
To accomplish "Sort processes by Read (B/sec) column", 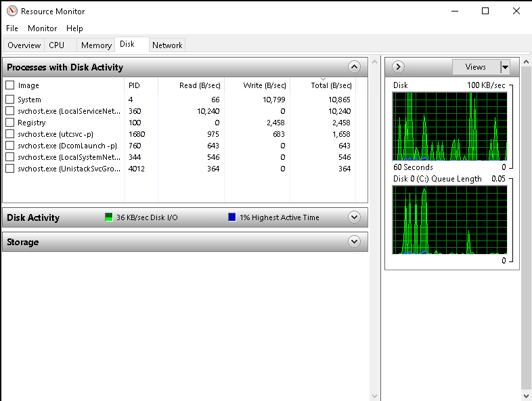I will tap(198, 85).
